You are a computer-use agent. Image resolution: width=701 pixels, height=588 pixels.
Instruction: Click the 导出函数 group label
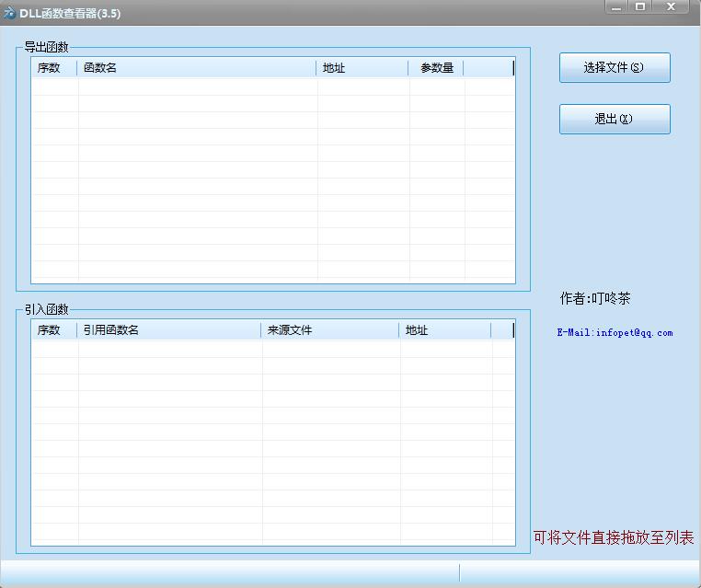pos(46,48)
